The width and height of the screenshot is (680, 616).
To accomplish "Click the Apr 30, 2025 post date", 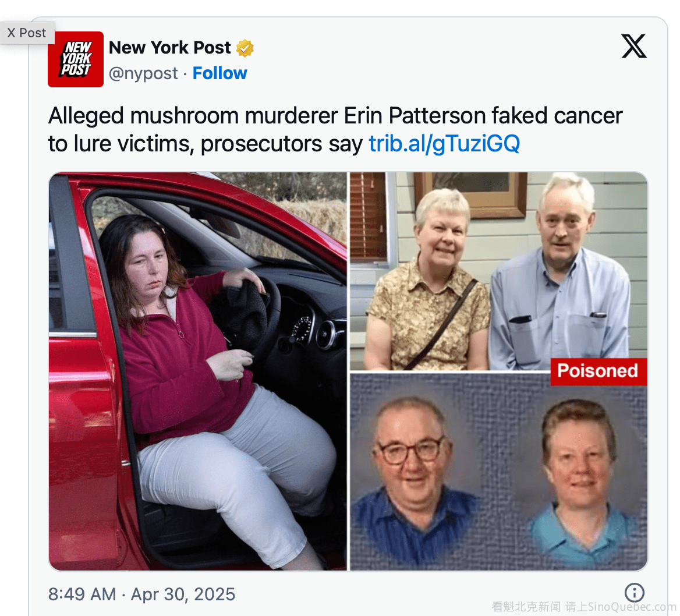I will 183,594.
